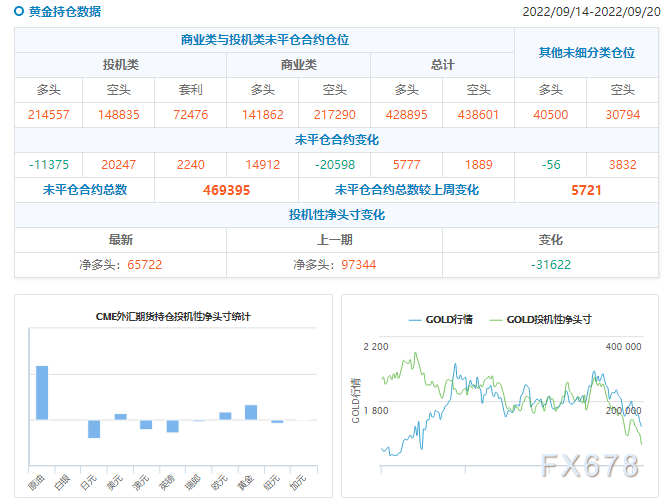669x501 pixels.
Task: Click the weekly change value 5721
Action: (x=586, y=190)
